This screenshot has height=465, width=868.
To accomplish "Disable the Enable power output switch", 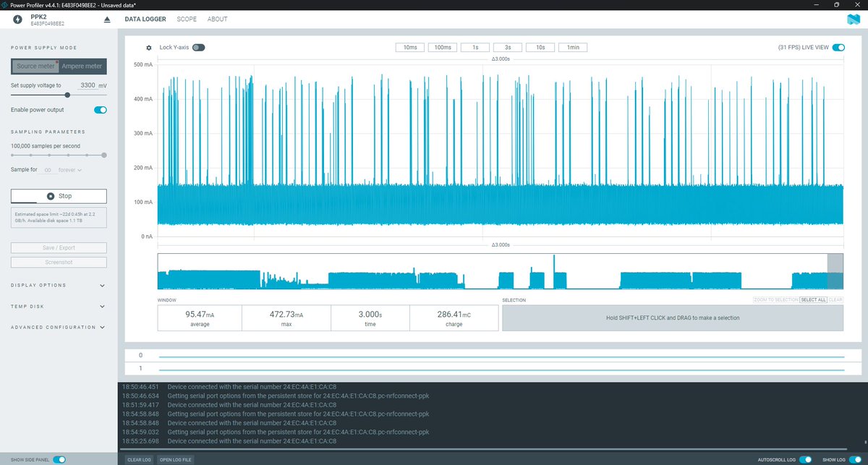I will pos(101,110).
